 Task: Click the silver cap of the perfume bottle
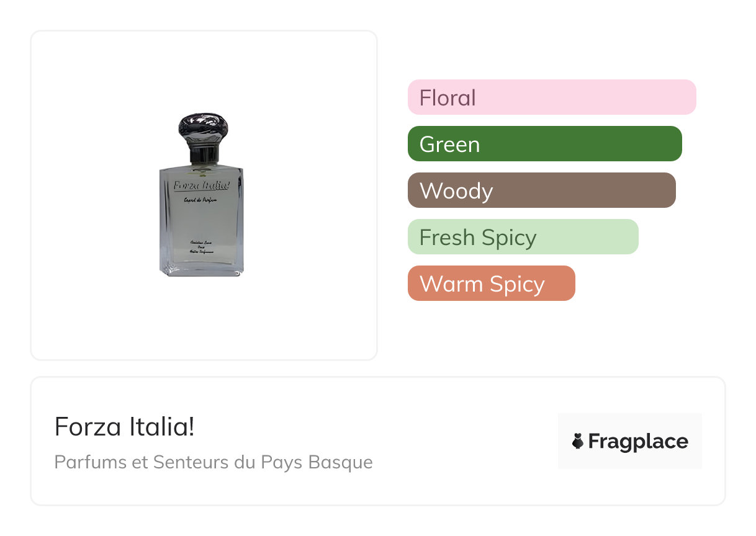coord(203,127)
